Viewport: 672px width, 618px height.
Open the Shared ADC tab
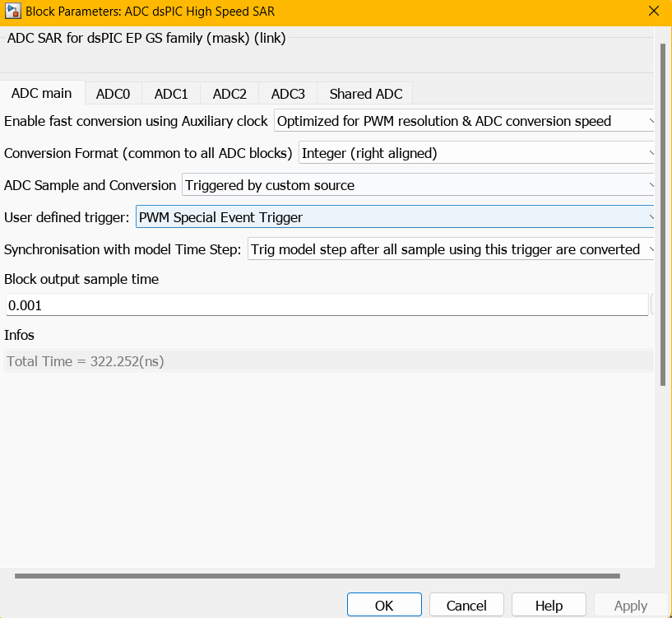click(365, 94)
